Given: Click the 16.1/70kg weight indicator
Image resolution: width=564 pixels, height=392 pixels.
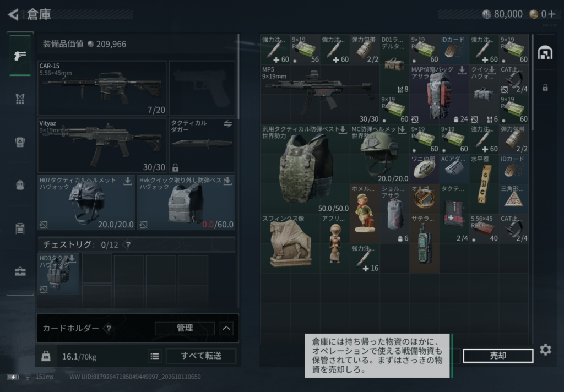Looking at the screenshot, I should click(79, 356).
